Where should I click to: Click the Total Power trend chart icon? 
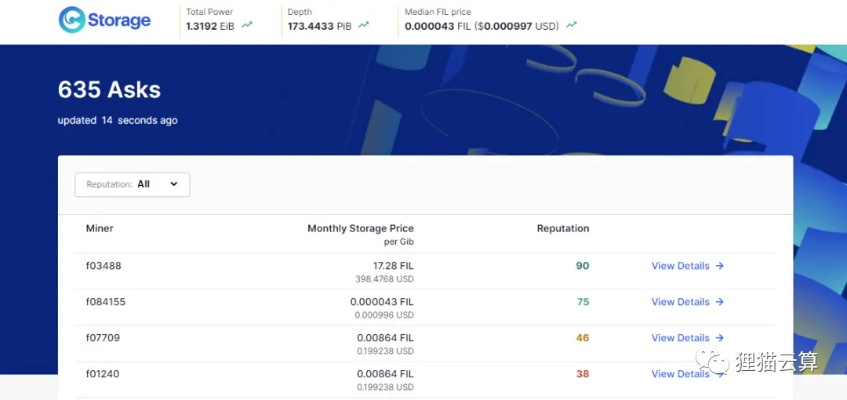tap(247, 25)
